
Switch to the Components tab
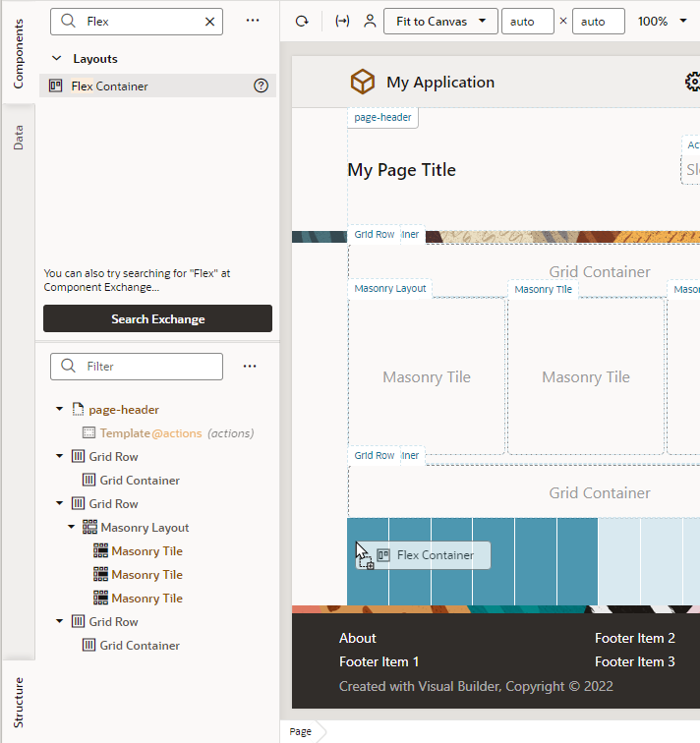point(18,53)
